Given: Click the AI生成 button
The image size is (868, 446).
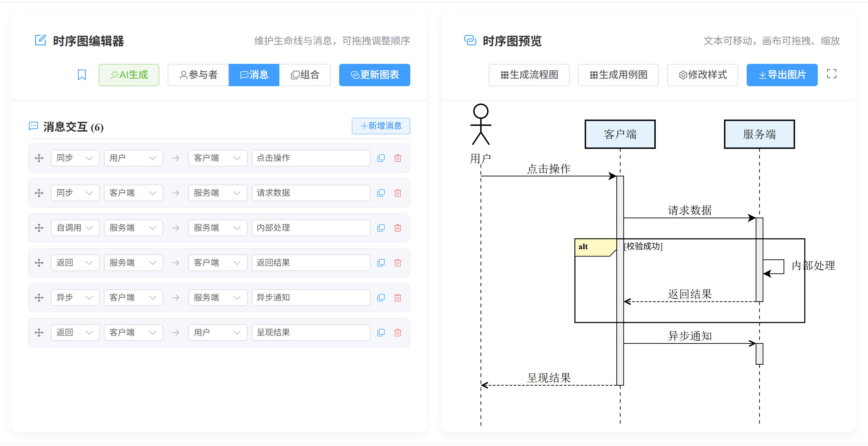Looking at the screenshot, I should (129, 75).
